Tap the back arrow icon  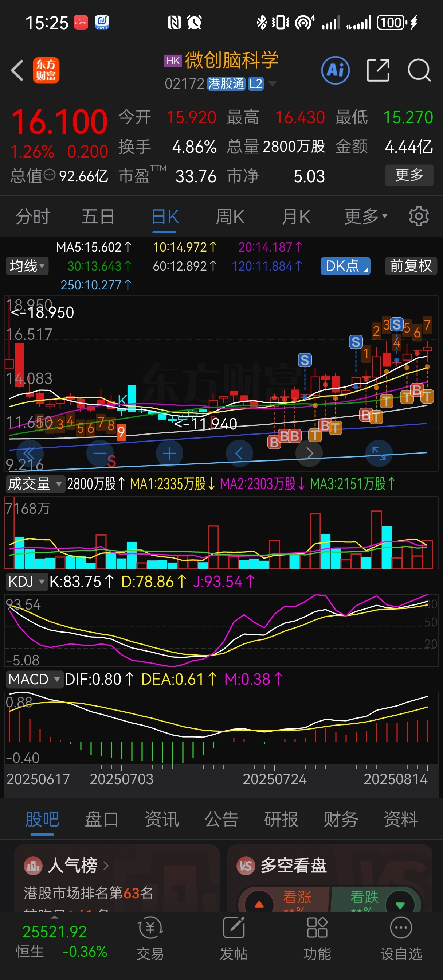17,70
